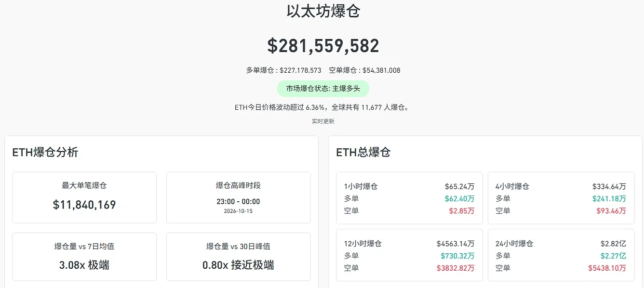Screen dimensions: 644x288
Task: Click the 4小时爆仓 row label
Action: click(512, 186)
